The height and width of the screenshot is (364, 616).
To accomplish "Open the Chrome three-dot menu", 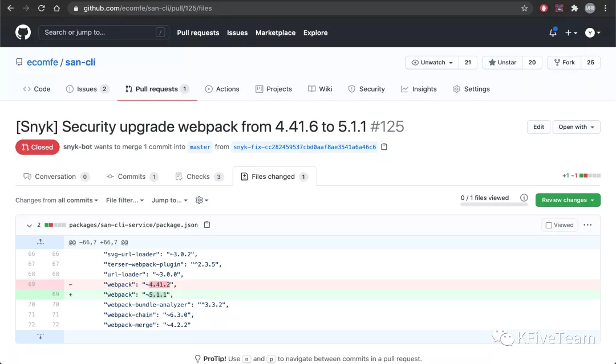I will [605, 8].
